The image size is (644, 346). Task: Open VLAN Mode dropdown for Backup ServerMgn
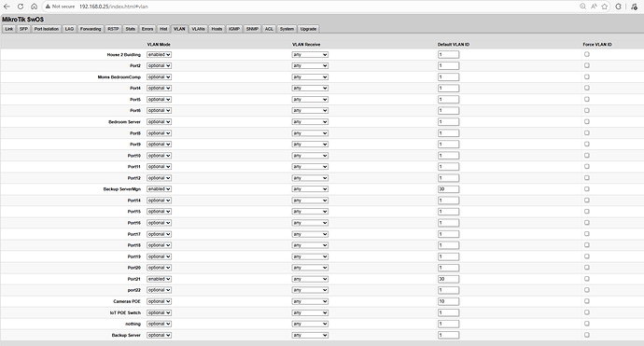pyautogui.click(x=159, y=189)
